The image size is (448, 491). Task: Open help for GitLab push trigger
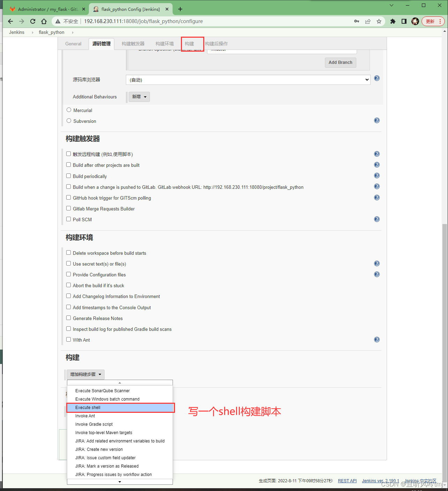pos(377,186)
